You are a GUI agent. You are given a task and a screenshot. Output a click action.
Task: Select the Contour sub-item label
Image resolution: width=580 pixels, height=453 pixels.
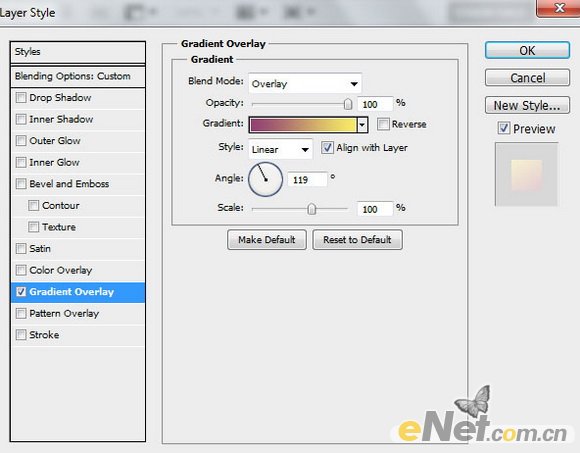[61, 205]
